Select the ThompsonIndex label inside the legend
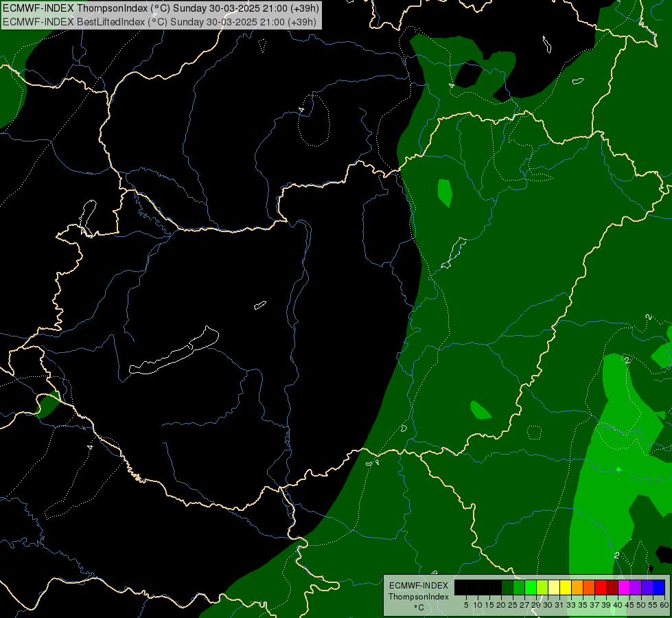The height and width of the screenshot is (618, 672). (418, 597)
